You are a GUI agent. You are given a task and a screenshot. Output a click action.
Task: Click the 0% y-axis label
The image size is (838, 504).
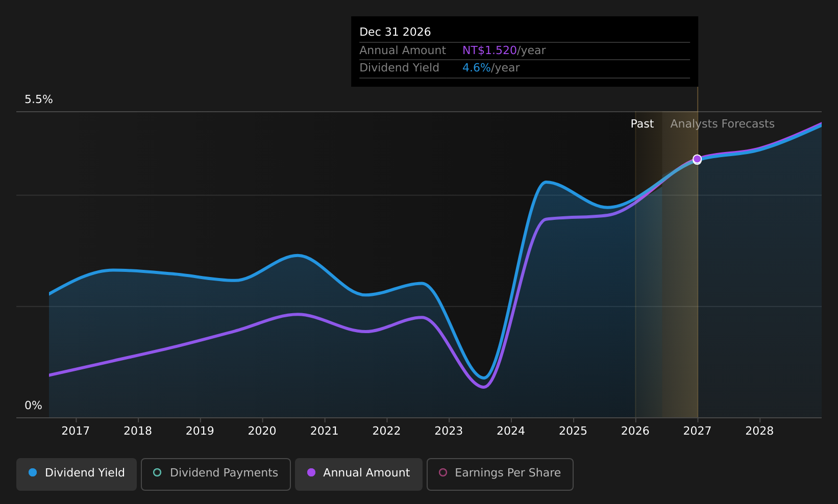pos(34,406)
